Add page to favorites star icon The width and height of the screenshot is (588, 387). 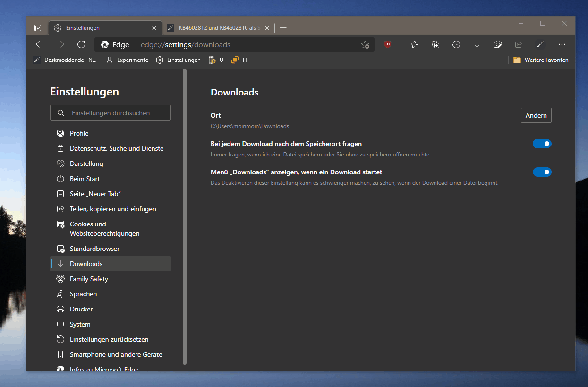click(x=365, y=44)
